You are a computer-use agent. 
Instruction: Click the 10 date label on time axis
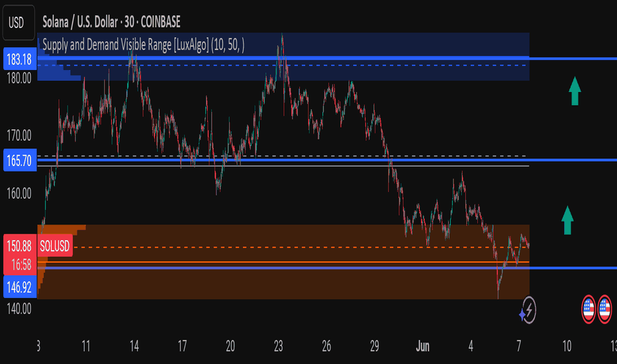(x=567, y=346)
